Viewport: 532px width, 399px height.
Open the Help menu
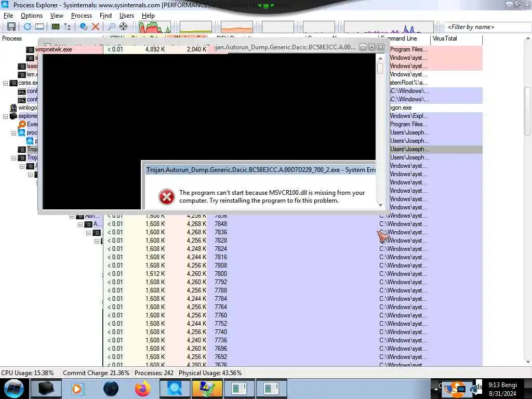tap(148, 16)
